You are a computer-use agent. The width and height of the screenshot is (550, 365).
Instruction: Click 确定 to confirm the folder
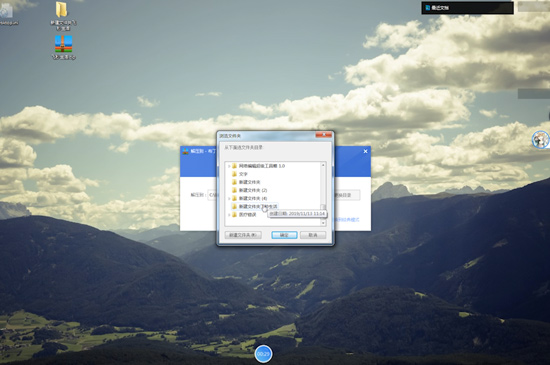[x=284, y=235]
